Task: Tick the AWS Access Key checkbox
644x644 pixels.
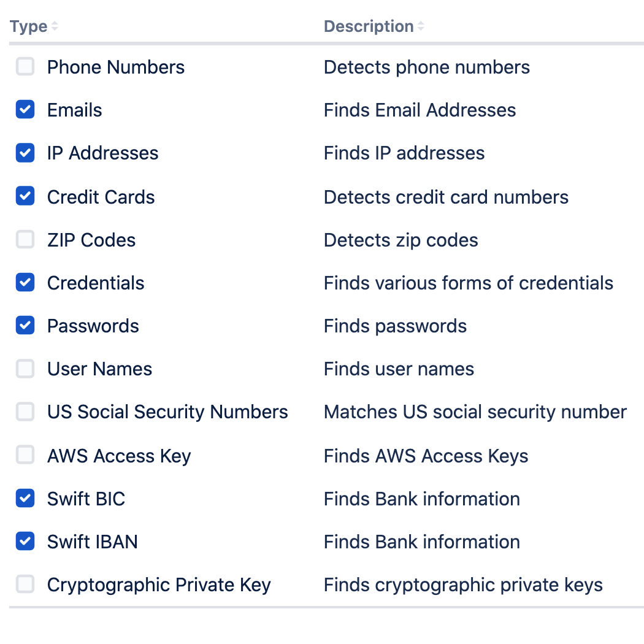Action: pyautogui.click(x=25, y=455)
